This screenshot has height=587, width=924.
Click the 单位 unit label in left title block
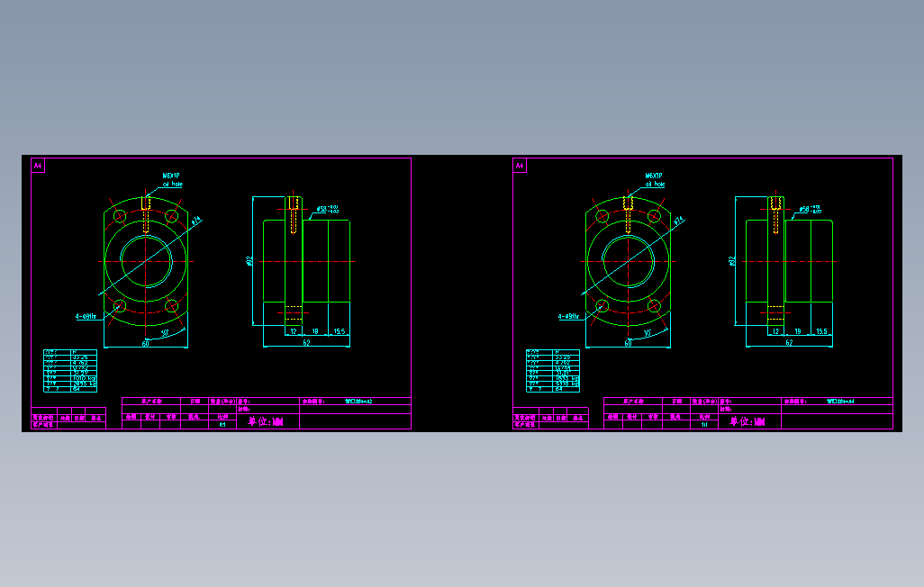coord(265,421)
